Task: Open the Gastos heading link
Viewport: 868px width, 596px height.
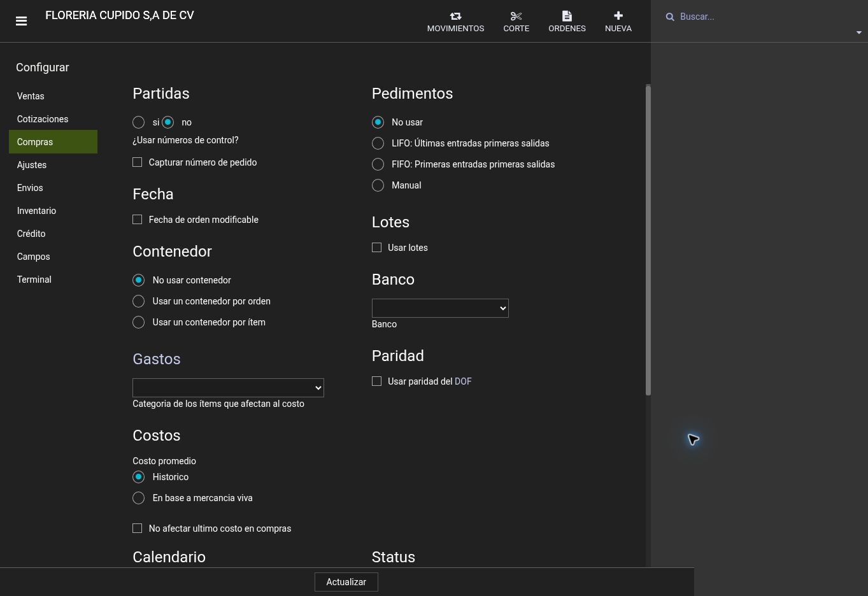Action: point(157,359)
